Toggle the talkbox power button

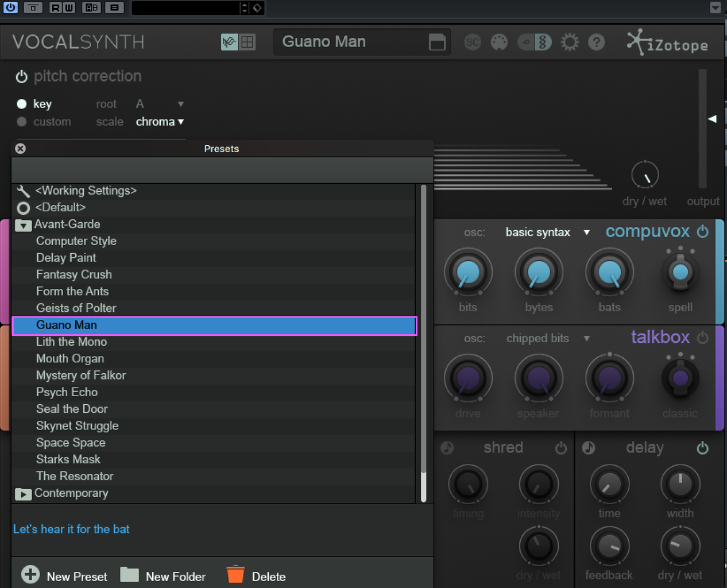tap(702, 338)
